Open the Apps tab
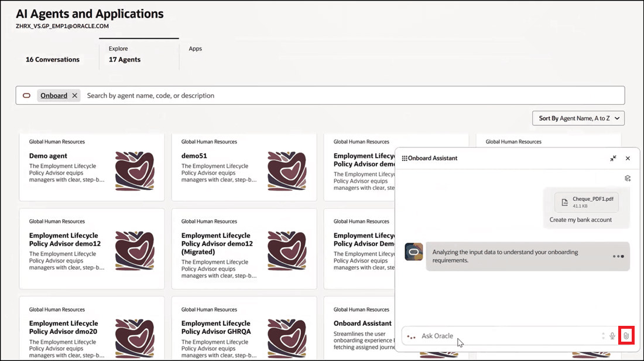Image resolution: width=644 pixels, height=361 pixels. (195, 49)
